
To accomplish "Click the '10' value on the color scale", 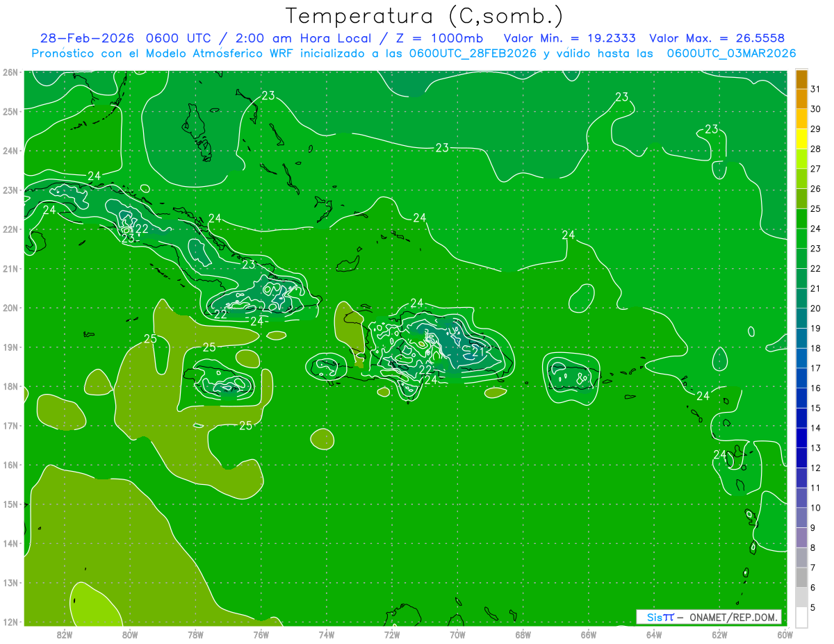I will 815,508.
